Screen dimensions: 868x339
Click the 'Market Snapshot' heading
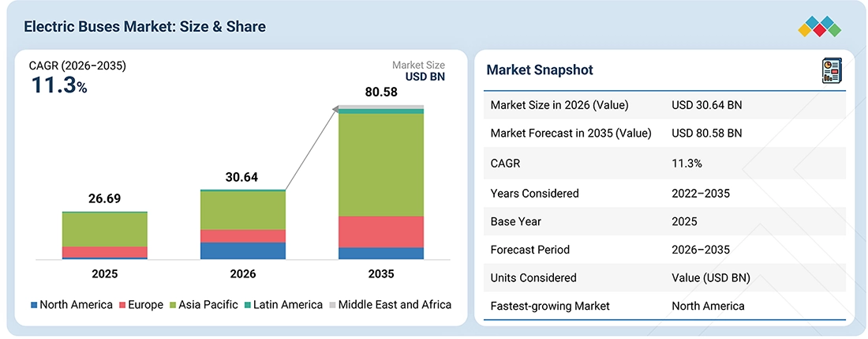click(540, 70)
